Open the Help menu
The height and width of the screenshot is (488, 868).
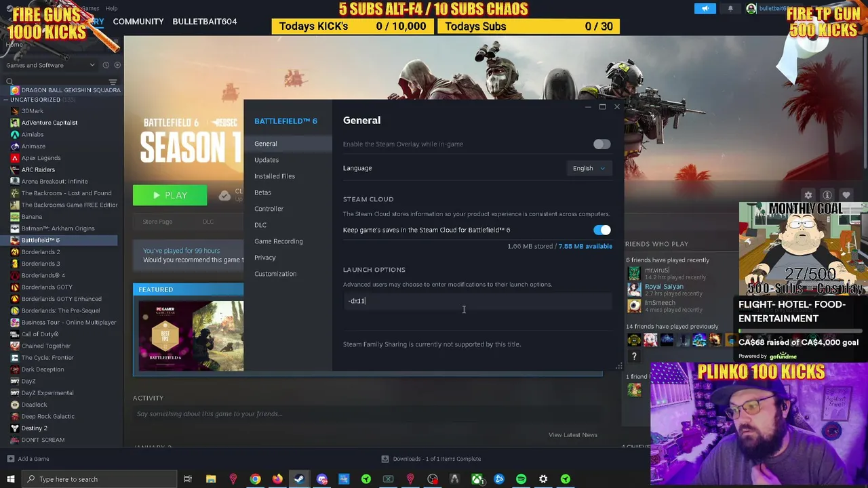pos(111,8)
